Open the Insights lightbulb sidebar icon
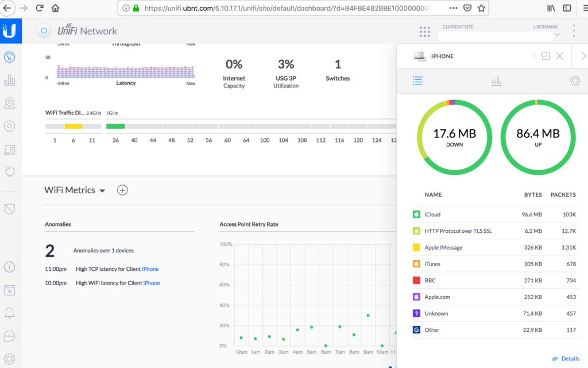Viewport: 588px width, 368px height. pyautogui.click(x=9, y=172)
